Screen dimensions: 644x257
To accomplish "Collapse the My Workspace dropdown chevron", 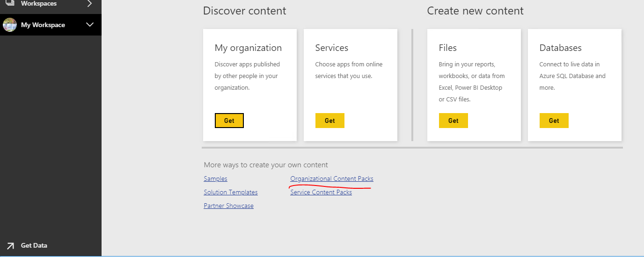I will 90,25.
